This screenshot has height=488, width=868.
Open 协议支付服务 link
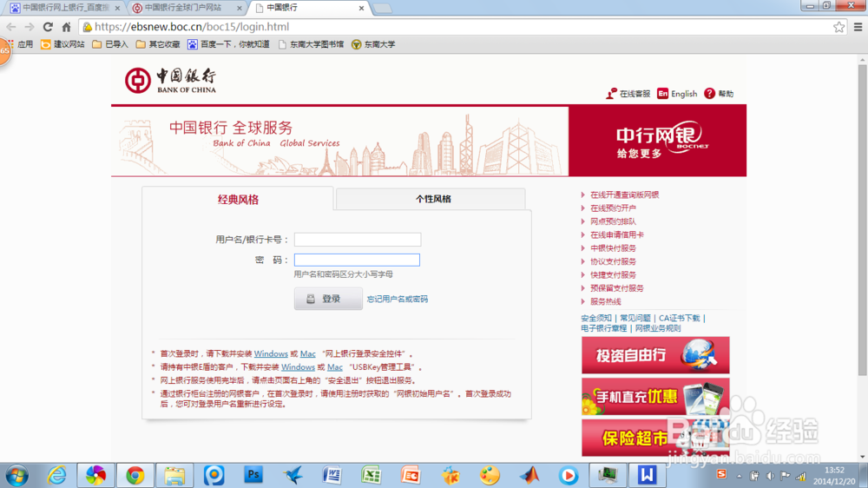[613, 261]
